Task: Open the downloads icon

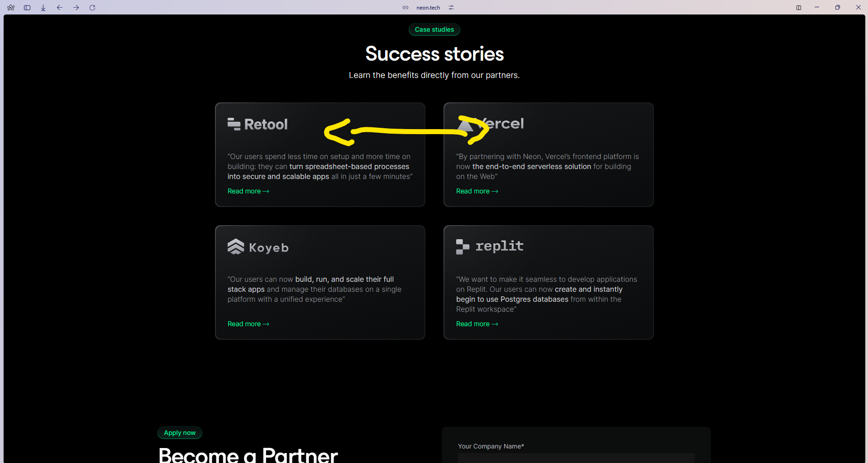Action: tap(43, 8)
